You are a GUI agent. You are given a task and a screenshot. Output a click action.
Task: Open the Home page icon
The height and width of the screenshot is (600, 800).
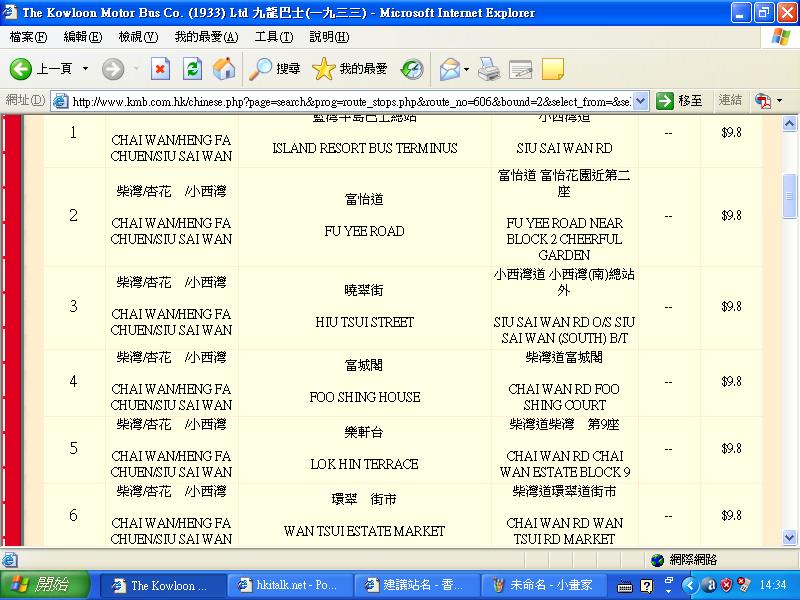click(224, 69)
